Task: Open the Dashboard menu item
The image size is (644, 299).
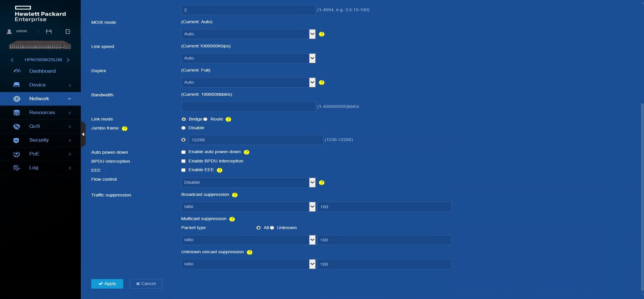Action: tap(42, 71)
